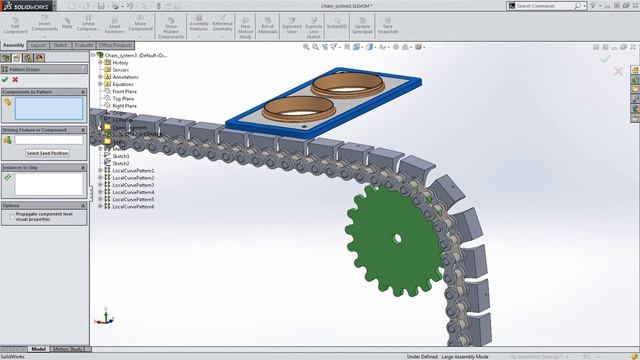Click Driving Feature selection field
Screen dimensions: 640x360
(49, 140)
